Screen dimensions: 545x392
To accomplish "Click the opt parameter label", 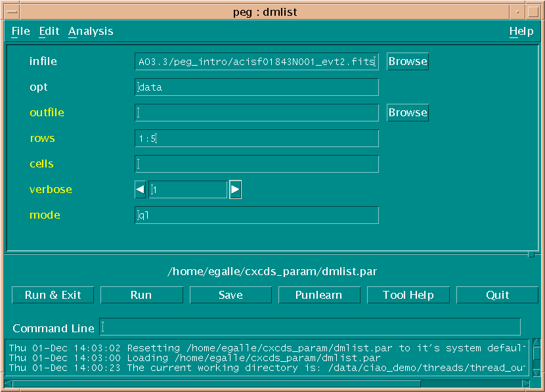I will pyautogui.click(x=39, y=87).
